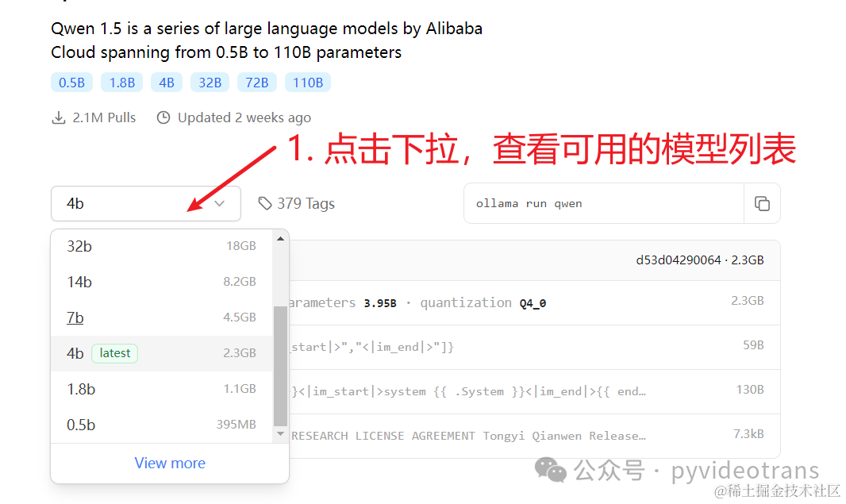Click the dropdown list scroll up arrow

coord(280,239)
